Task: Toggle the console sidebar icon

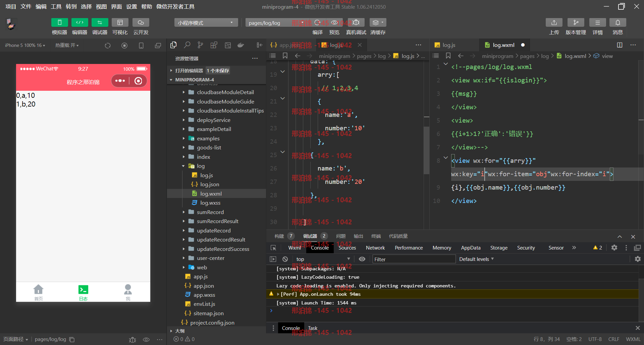Action: [273, 259]
